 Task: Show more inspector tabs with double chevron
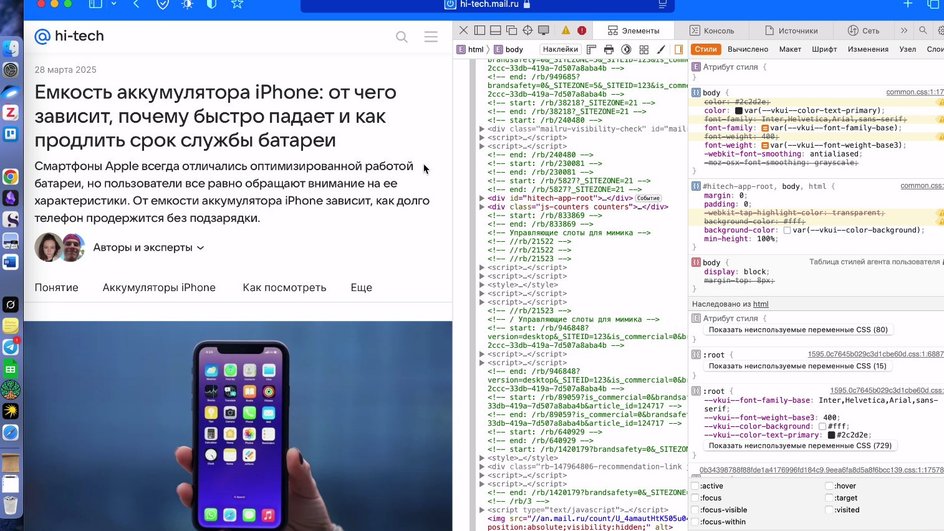click(904, 30)
